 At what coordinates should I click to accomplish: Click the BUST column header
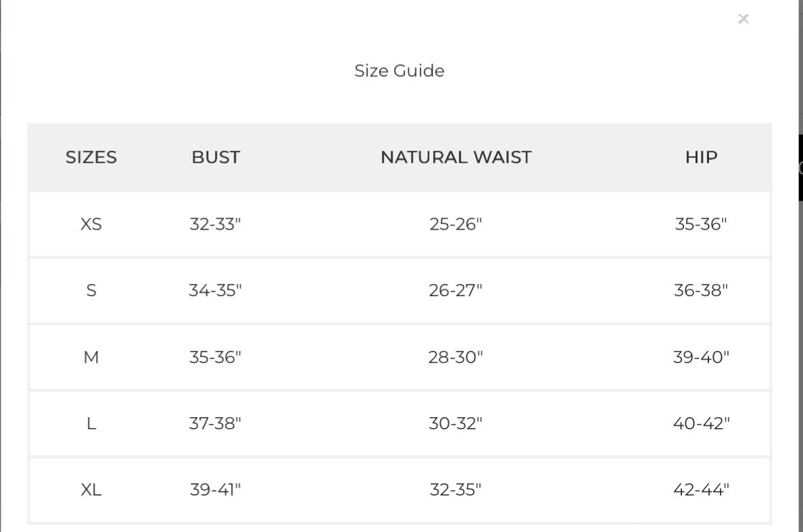coord(216,158)
